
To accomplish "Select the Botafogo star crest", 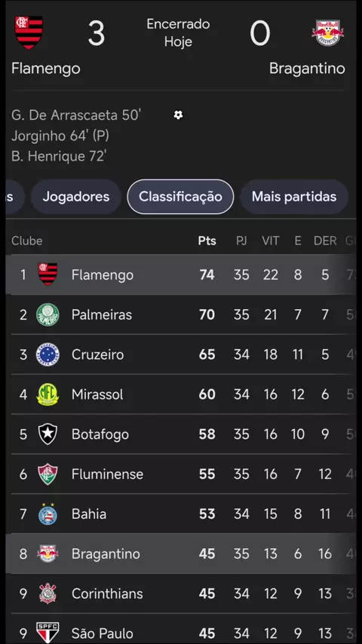I will [48, 434].
